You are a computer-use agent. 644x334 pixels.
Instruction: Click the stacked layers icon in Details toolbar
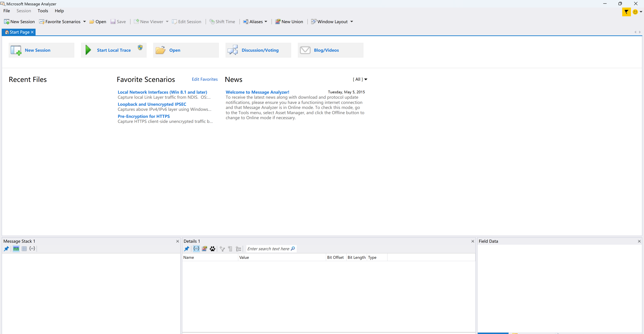(204, 249)
